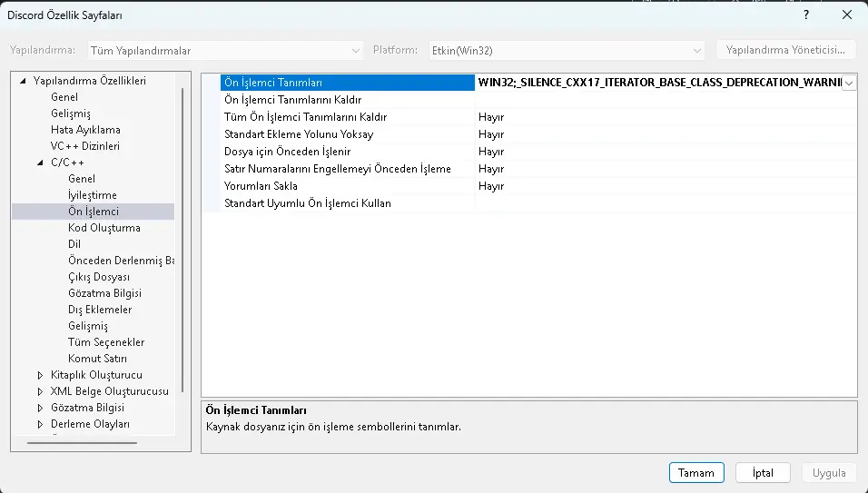The height and width of the screenshot is (493, 868).
Task: Select the Ön İşlemci Tanımları property row
Action: tap(348, 83)
